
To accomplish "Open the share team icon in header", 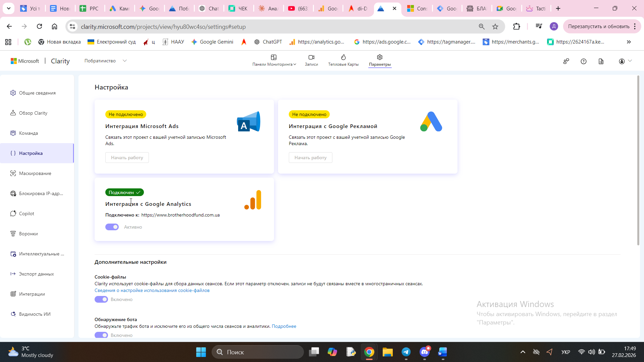I will click(x=566, y=61).
